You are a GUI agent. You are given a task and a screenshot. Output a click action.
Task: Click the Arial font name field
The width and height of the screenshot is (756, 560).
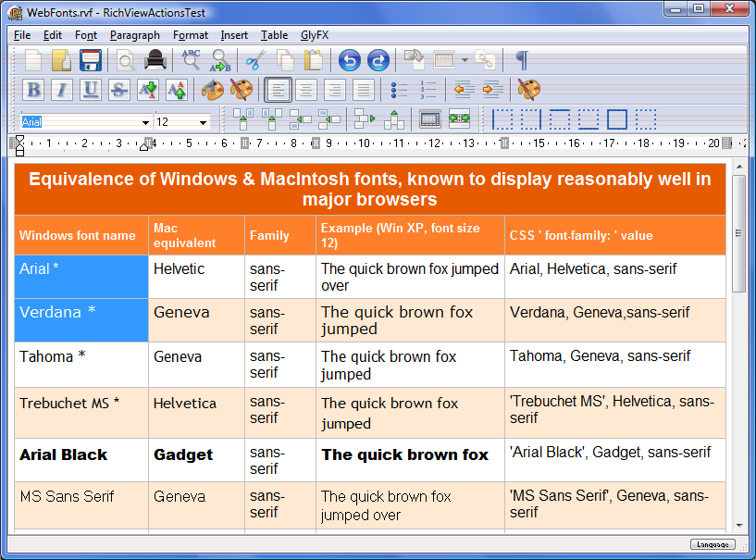coord(80,122)
